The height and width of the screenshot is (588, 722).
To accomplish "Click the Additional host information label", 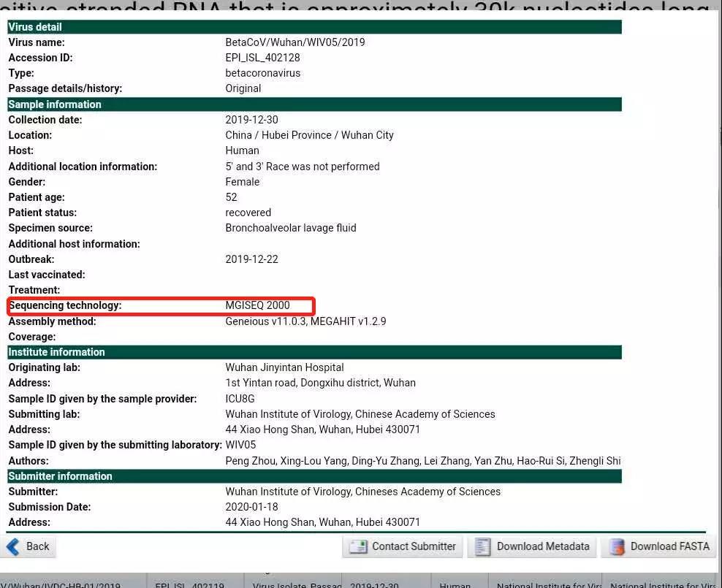I will coord(74,244).
